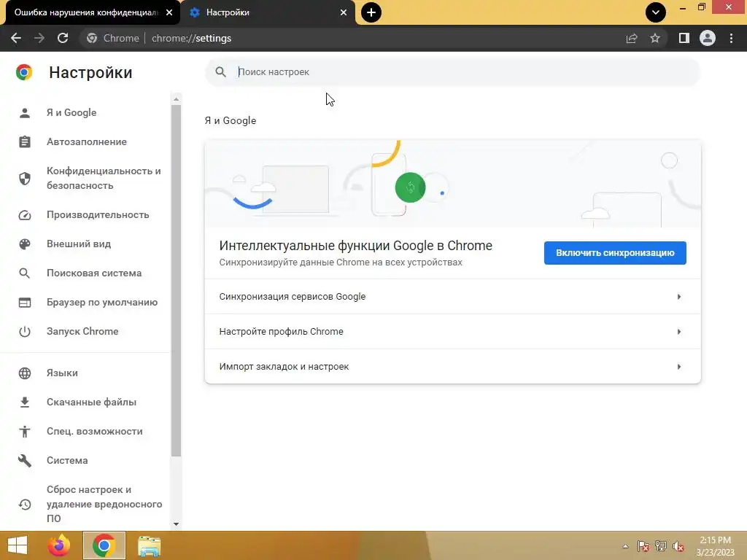The width and height of the screenshot is (747, 560).
Task: Click the address bar URL chrome://settings
Action: [x=191, y=38]
